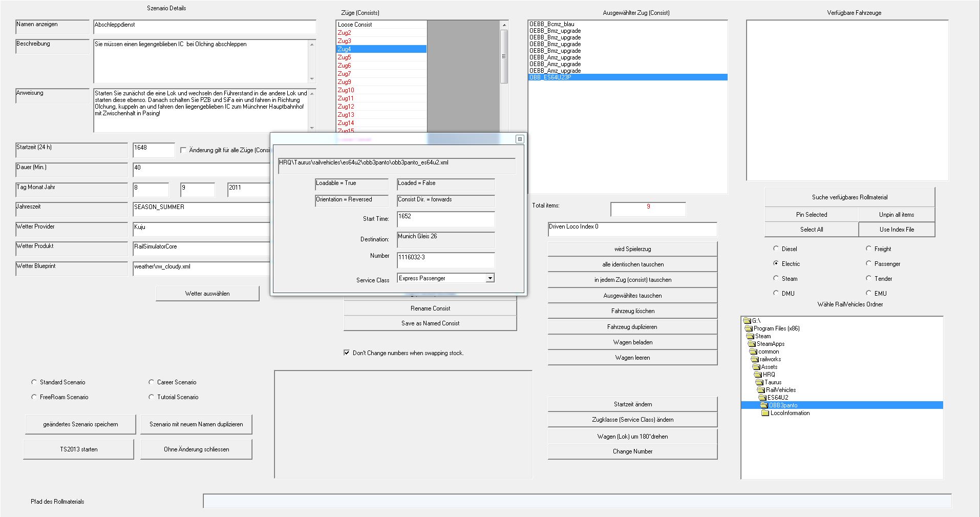Click the Program Files (x86) folder icon
Viewport: 980px width, 517px height.
(749, 328)
